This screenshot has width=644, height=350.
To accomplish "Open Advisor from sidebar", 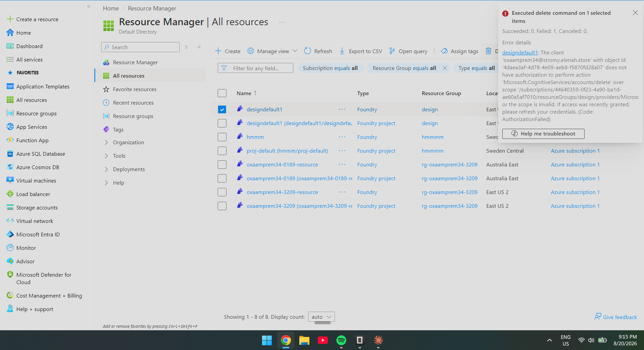I will 25,261.
